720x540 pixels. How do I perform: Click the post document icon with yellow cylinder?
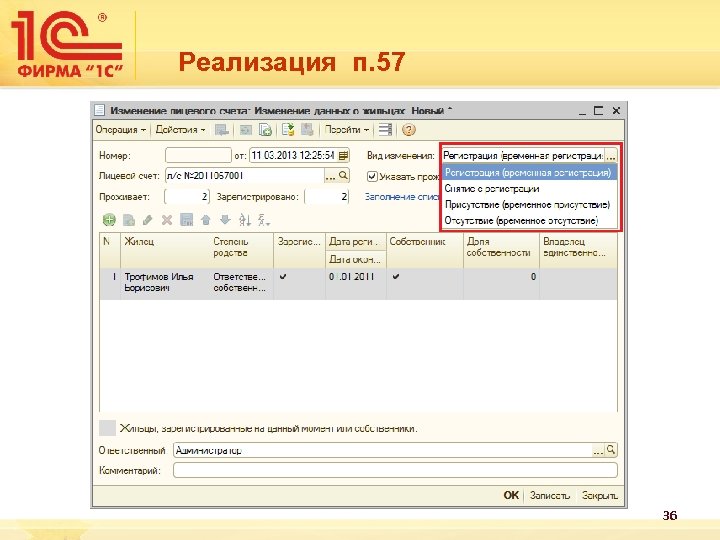(x=288, y=130)
